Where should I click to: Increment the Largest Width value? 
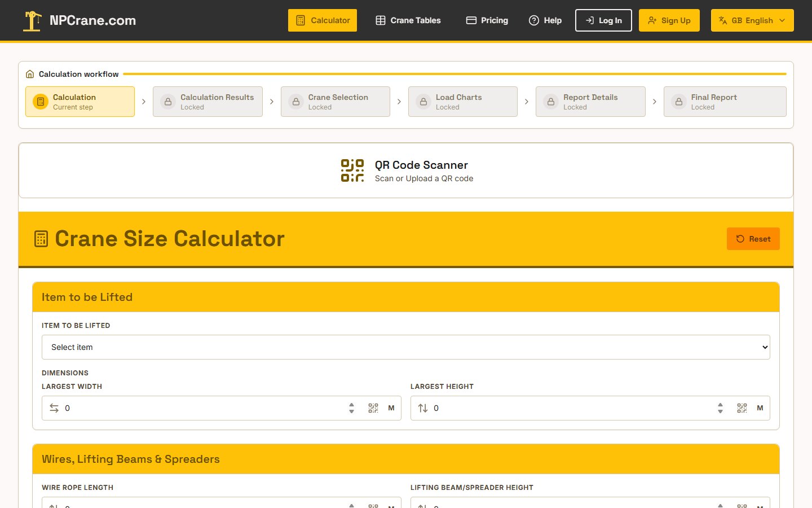point(352,405)
